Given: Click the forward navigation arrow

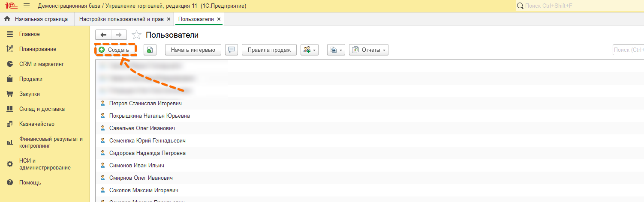Looking at the screenshot, I should pyautogui.click(x=119, y=35).
